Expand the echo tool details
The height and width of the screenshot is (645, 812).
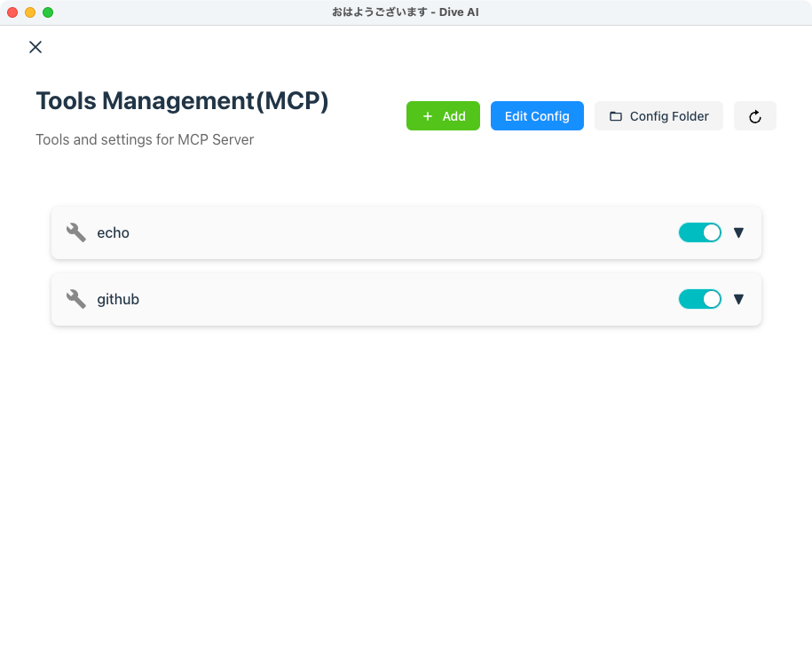coord(738,232)
